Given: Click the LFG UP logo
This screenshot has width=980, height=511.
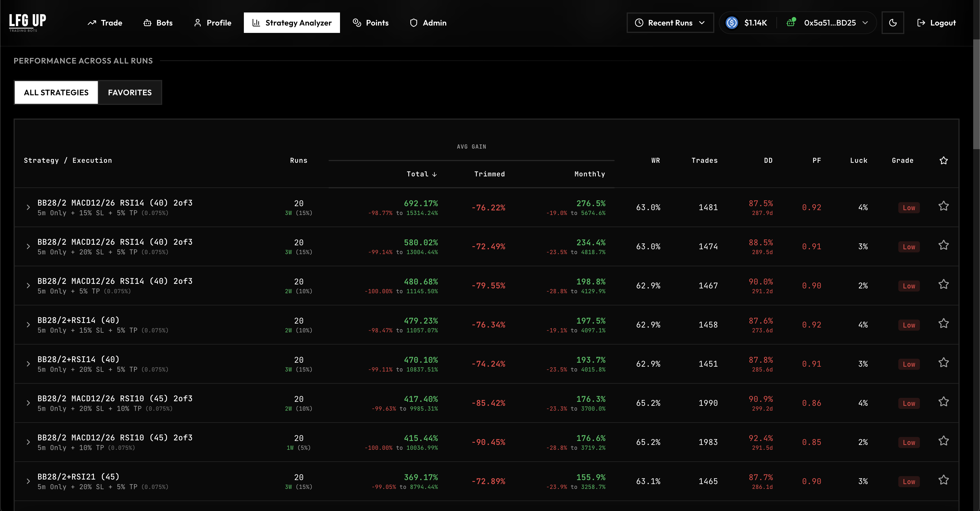Looking at the screenshot, I should pos(28,23).
